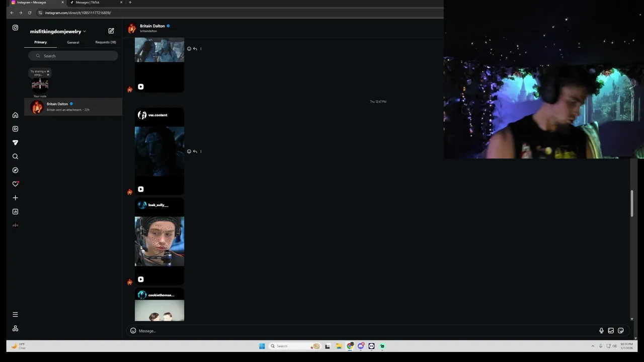
Task: Attach a photo or video to message
Action: (611, 331)
